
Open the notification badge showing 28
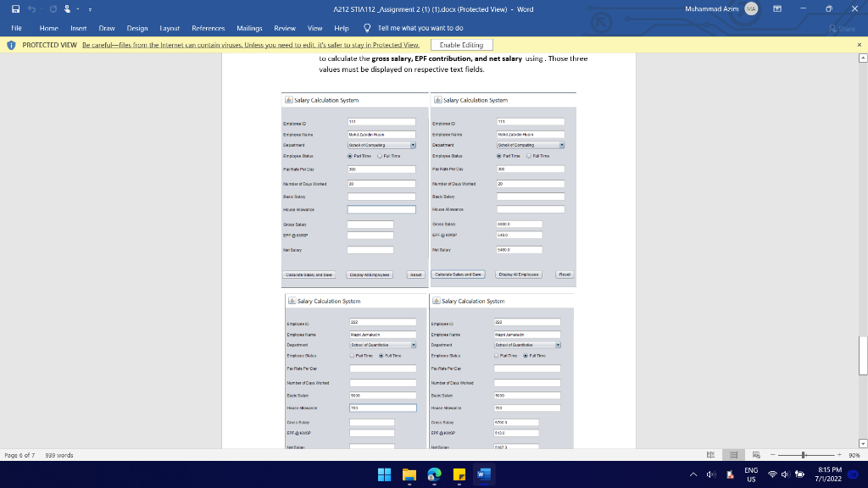[x=854, y=474]
